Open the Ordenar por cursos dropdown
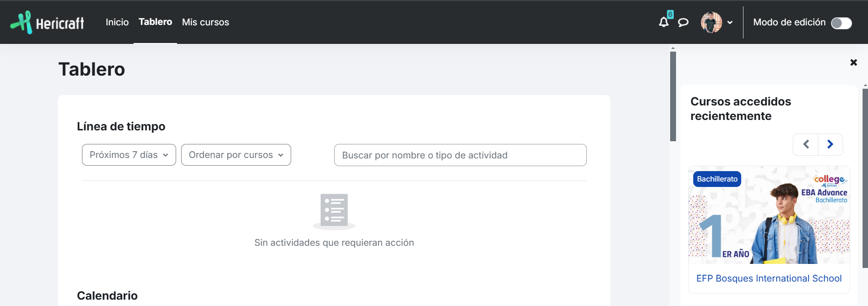 pyautogui.click(x=236, y=155)
